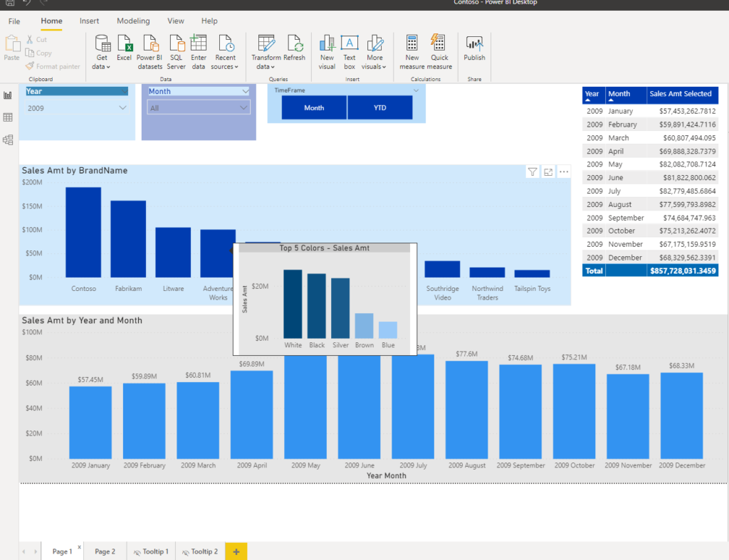729x560 pixels.
Task: Click the Blue bar in tooltip chart
Action: point(388,330)
